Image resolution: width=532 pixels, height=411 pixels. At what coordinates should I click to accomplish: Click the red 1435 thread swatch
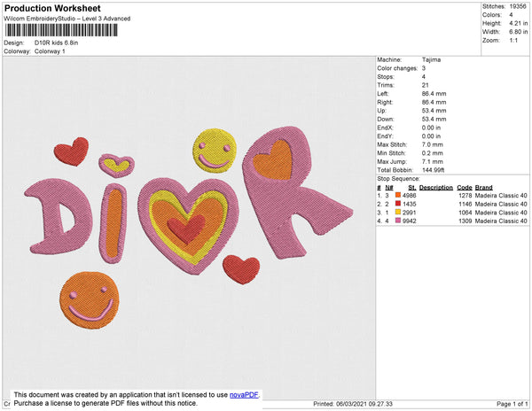point(398,204)
